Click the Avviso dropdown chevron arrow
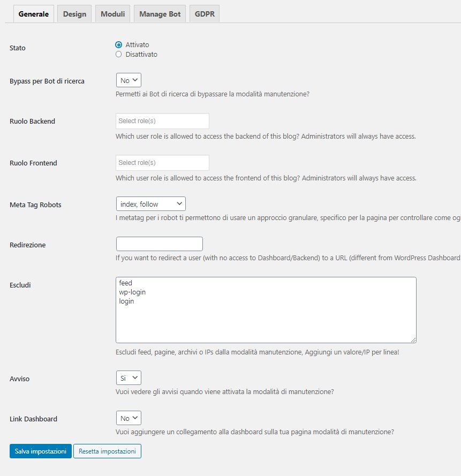Viewport: 461px width, 476px height. (135, 377)
